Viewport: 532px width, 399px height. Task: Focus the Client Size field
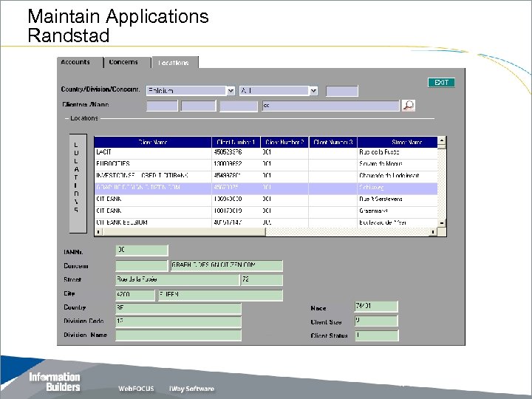[x=376, y=321]
